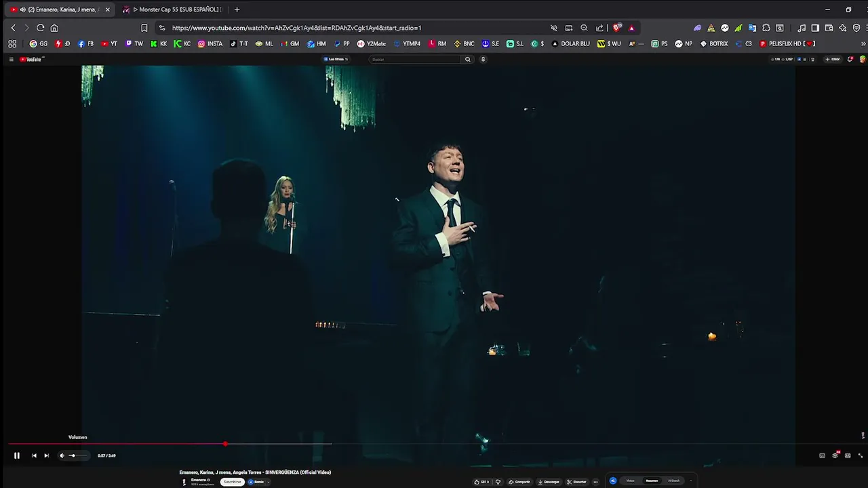Click the address bar URL

(x=296, y=28)
